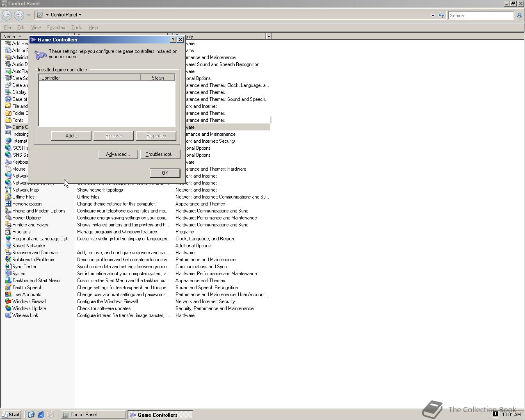Image resolution: width=525 pixels, height=420 pixels.
Task: Select the Fonts folder icon
Action: (x=8, y=120)
